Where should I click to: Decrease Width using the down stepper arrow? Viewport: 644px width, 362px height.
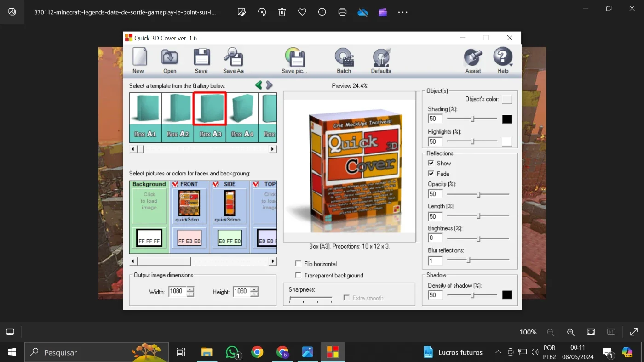pos(190,294)
